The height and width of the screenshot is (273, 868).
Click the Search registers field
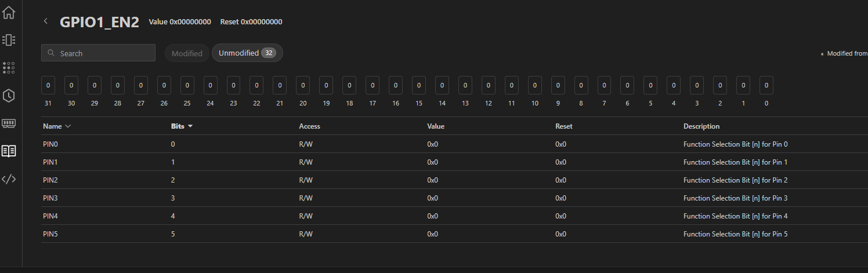point(98,53)
